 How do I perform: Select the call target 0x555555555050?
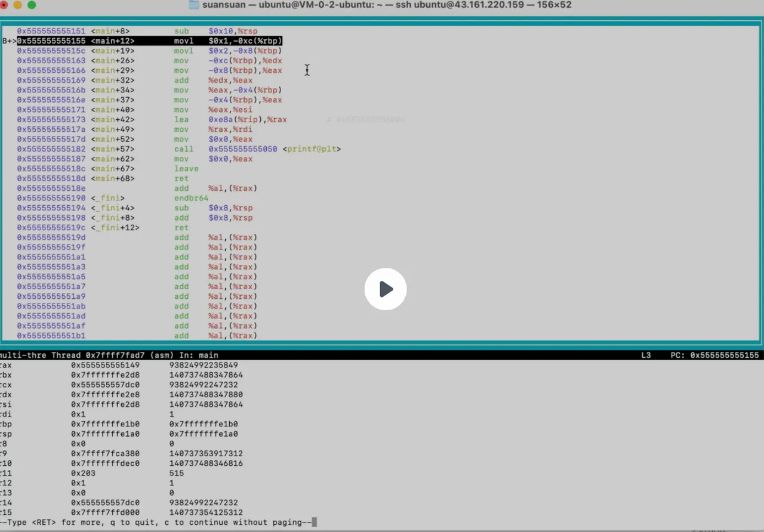(243, 149)
